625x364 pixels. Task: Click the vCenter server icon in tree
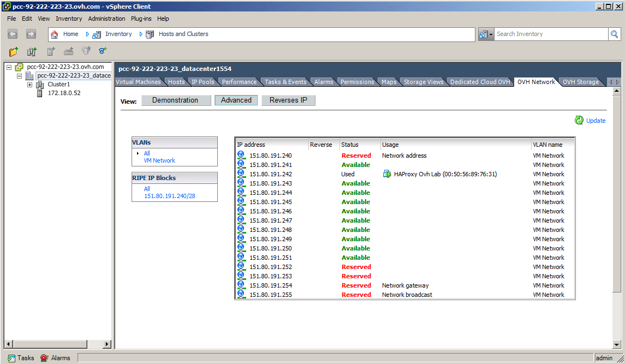(19, 67)
